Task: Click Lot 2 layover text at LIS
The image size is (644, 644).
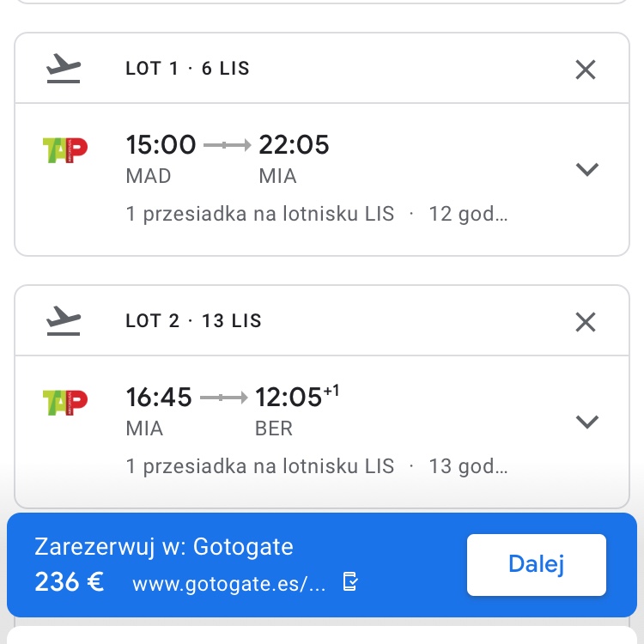Action: click(x=260, y=465)
